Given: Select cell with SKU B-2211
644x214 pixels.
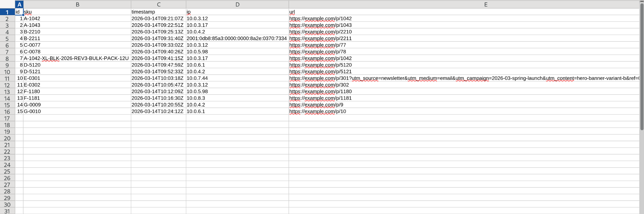Looking at the screenshot, I should (77, 38).
